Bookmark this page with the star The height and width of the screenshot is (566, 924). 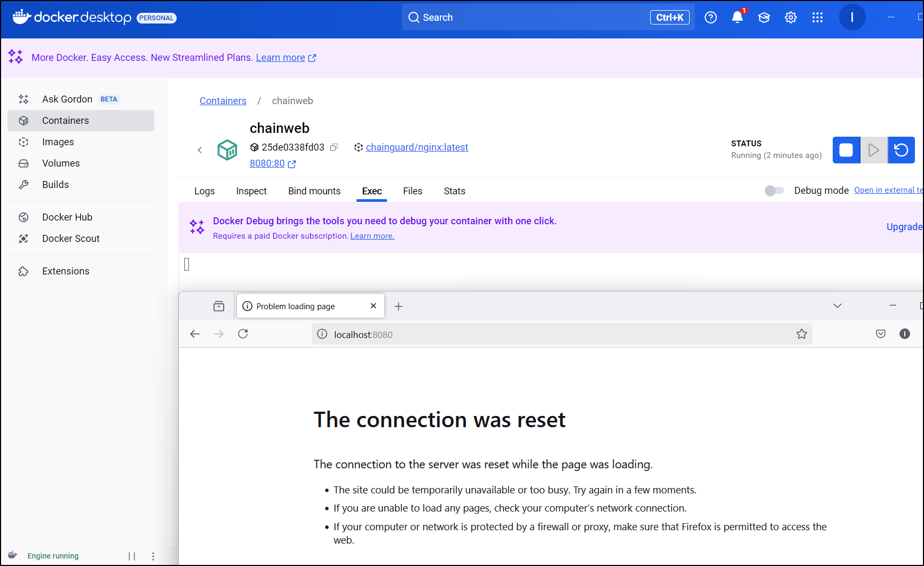[802, 334]
